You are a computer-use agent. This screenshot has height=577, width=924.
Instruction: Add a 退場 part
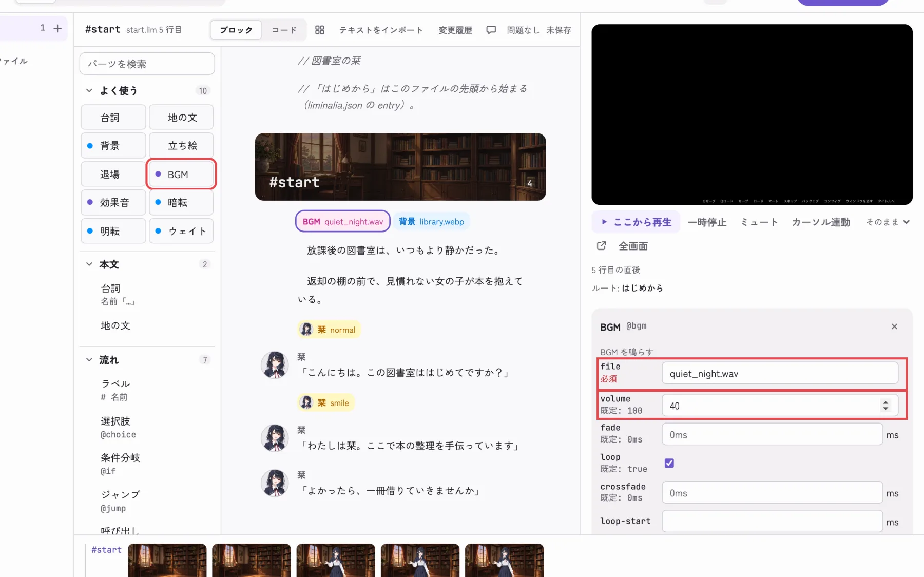coord(113,175)
